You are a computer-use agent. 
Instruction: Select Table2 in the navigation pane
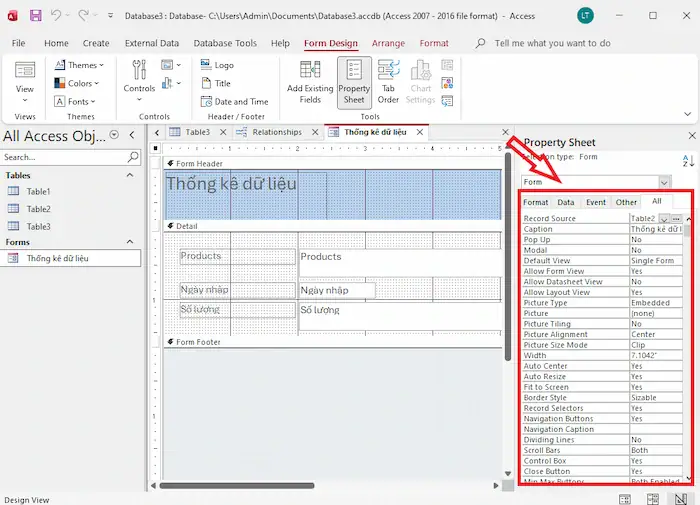(38, 209)
